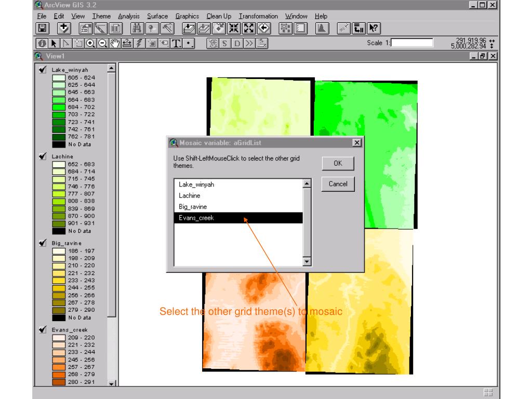Click the Save Project floppy icon
532x399 pixels.
[43, 29]
